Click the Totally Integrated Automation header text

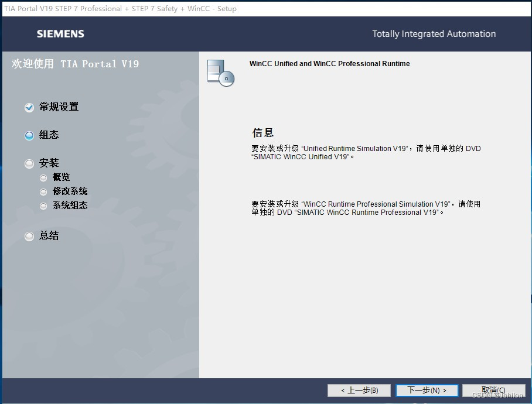click(434, 34)
